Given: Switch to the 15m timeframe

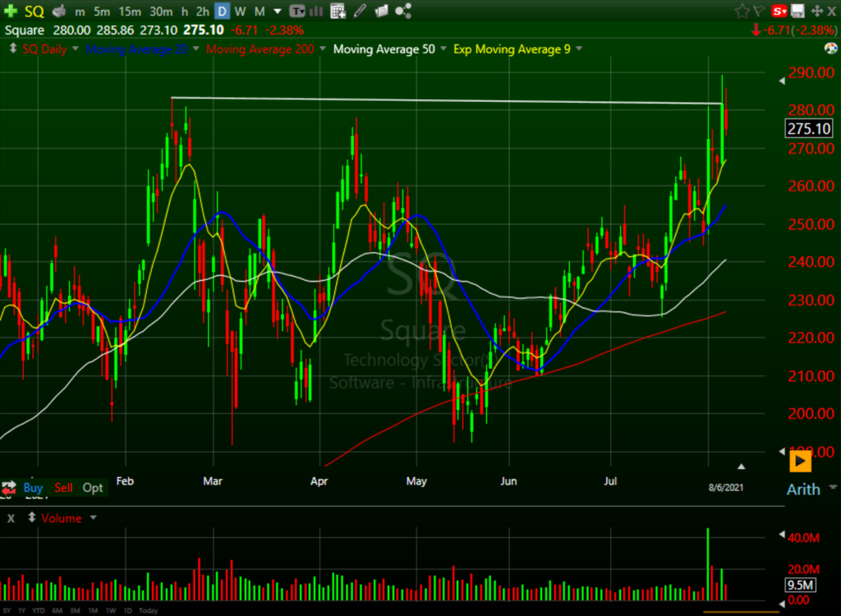Looking at the screenshot, I should click(130, 11).
